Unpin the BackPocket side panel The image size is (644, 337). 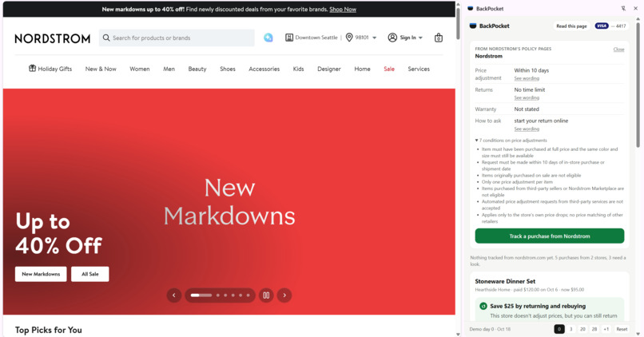(x=623, y=8)
